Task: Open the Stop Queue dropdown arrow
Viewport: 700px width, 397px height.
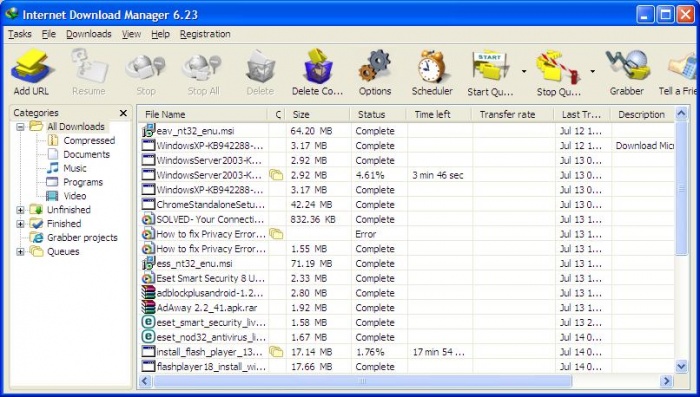Action: pos(592,71)
